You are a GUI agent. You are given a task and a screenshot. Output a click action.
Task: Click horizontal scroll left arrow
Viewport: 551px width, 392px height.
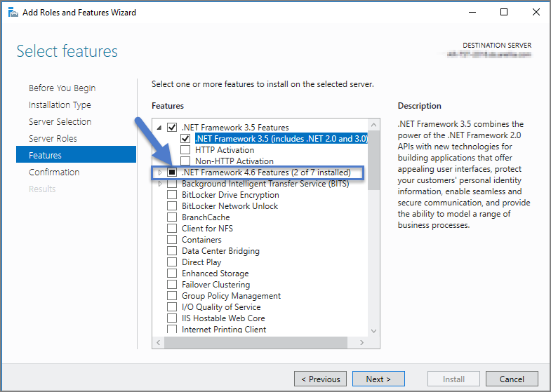[x=158, y=342]
